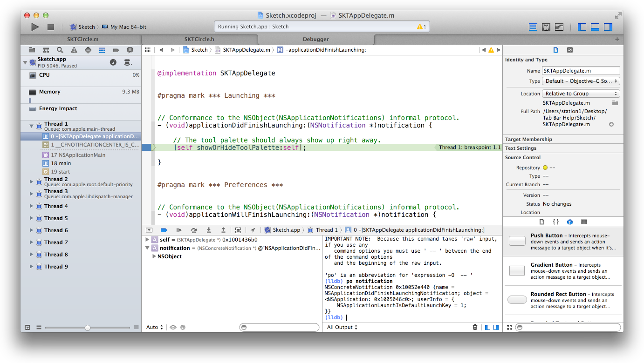Click Continue program execution button
644x363 pixels.
click(179, 230)
